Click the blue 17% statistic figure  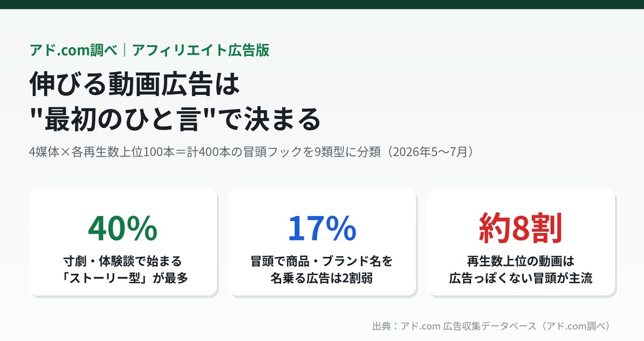pyautogui.click(x=321, y=229)
